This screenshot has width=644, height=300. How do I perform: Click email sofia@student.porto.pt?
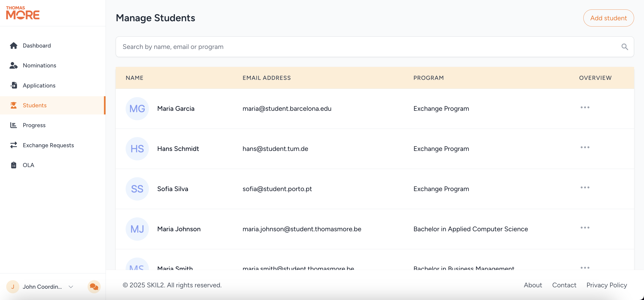pos(277,189)
